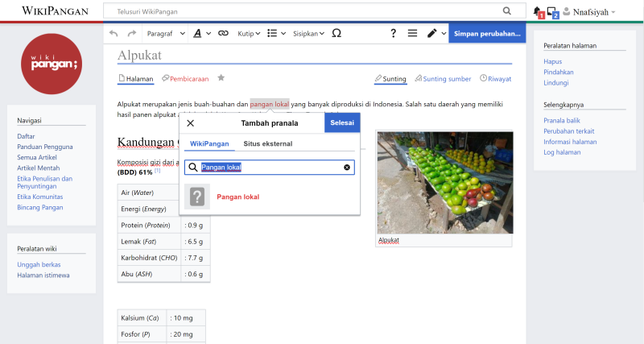The image size is (644, 344).
Task: Click the notifications bell icon
Action: pyautogui.click(x=537, y=11)
